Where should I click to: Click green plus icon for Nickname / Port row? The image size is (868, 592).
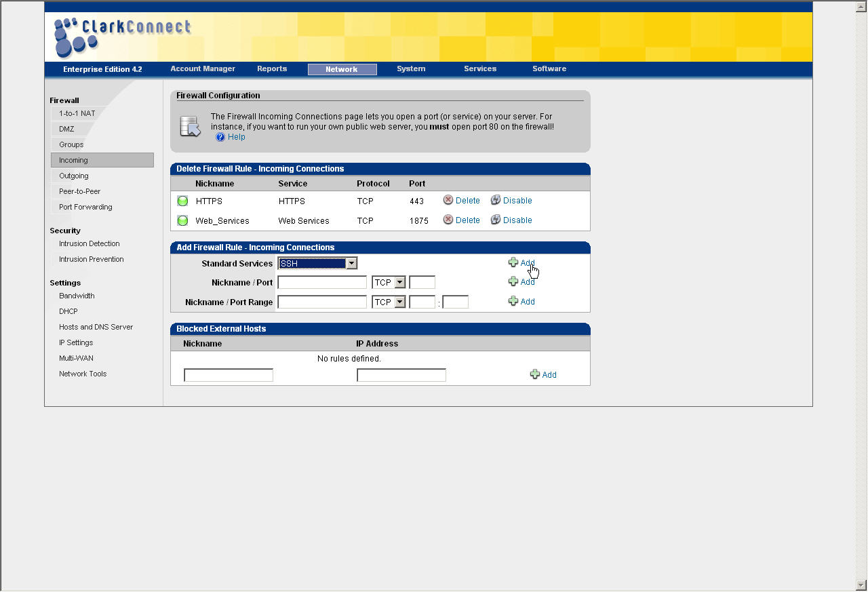tap(513, 281)
